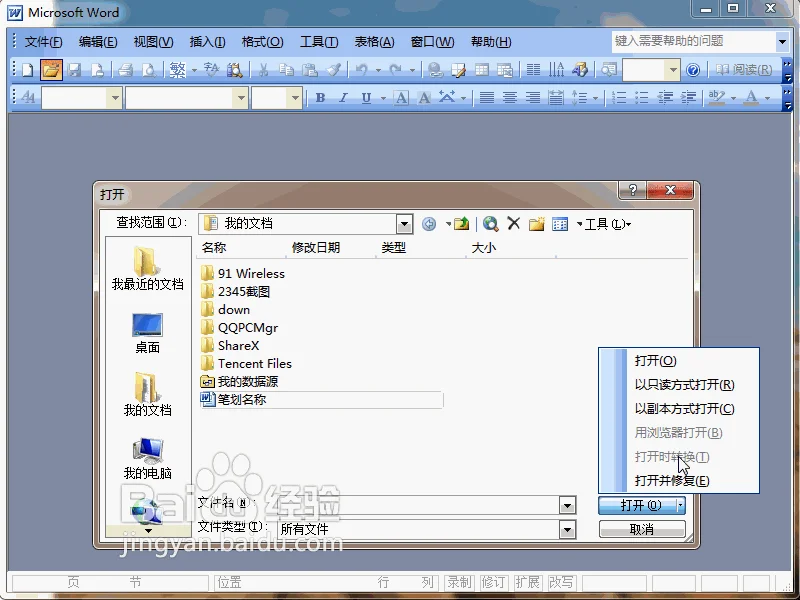Click the Insert Hyperlink icon
Image resolution: width=800 pixels, height=600 pixels.
point(435,69)
